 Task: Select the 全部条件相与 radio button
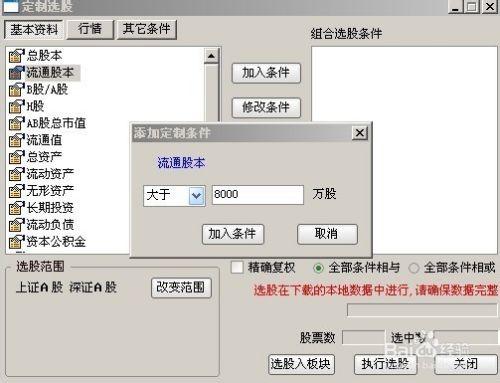(x=318, y=268)
